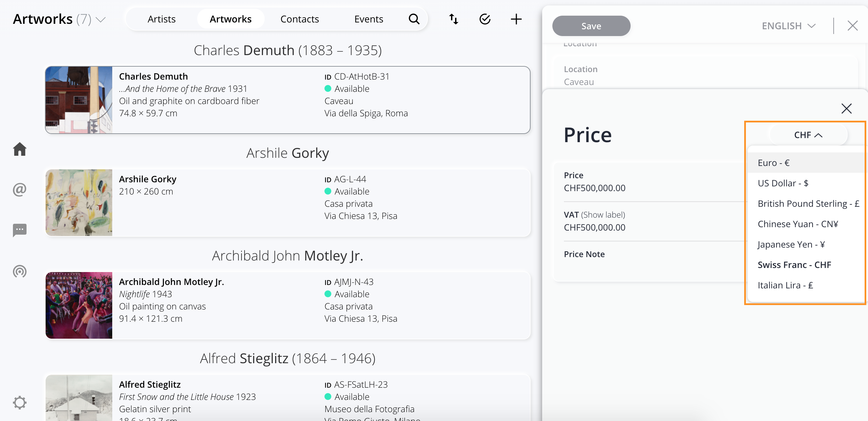Open the Charles Demuth artwork thumbnail
This screenshot has height=421, width=868.
coord(79,100)
